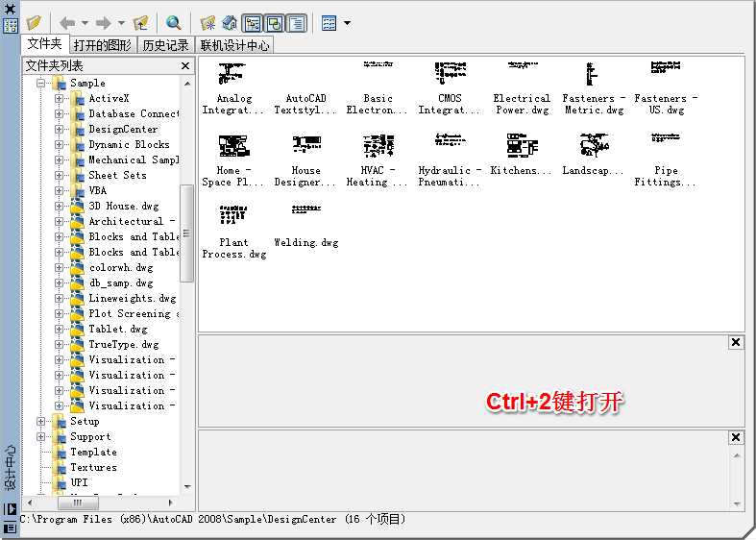Close the description pane with X
This screenshot has height=540, width=756.
point(736,437)
